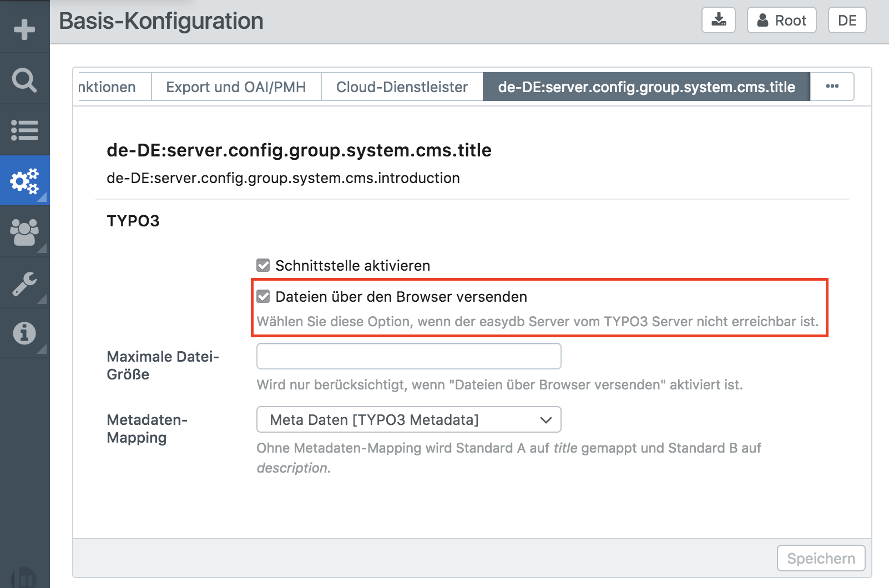
Task: Click the plus icon in sidebar
Action: [24, 29]
